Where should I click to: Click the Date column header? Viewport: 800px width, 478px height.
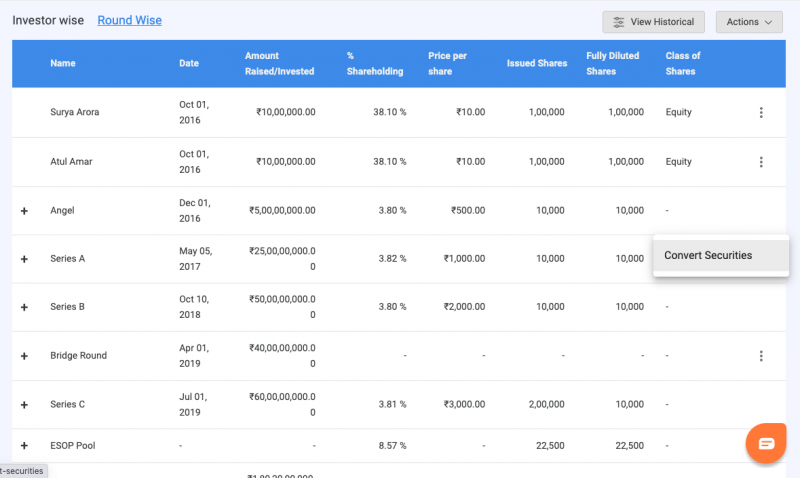click(x=189, y=63)
